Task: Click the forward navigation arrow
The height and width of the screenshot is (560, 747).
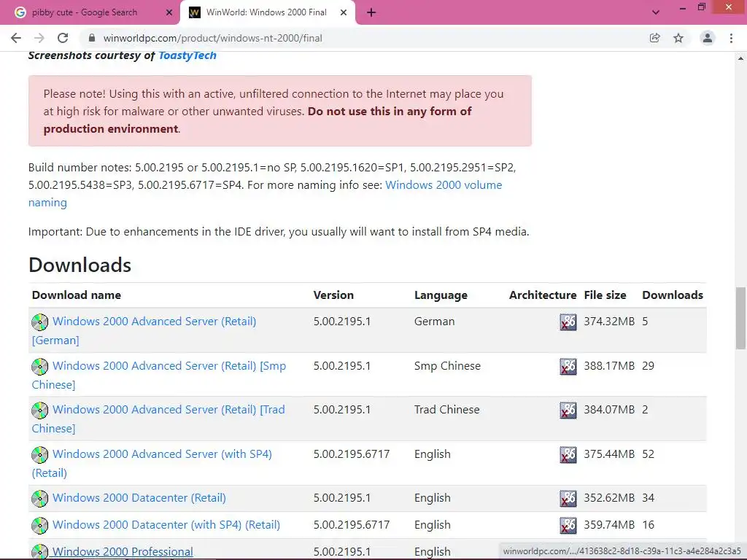Action: click(39, 38)
